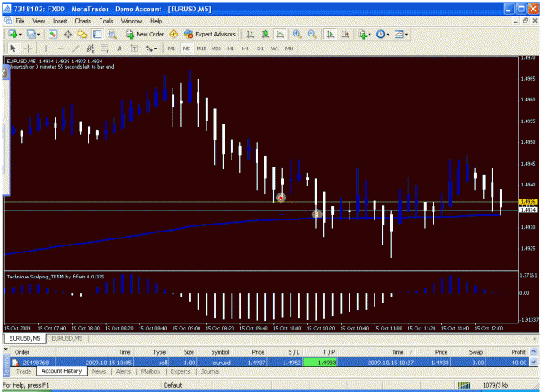Toggle the Market Watch window icon
The width and height of the screenshot is (542, 392).
53,34
